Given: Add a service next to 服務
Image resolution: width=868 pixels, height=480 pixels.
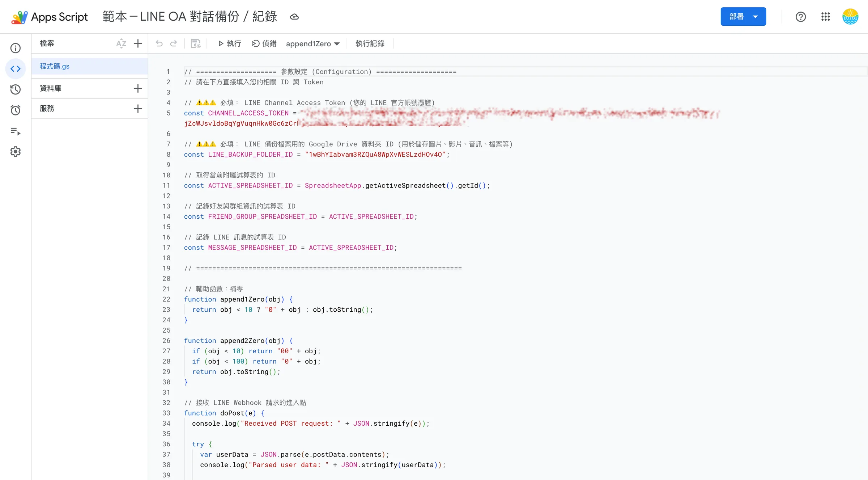Looking at the screenshot, I should tap(138, 109).
